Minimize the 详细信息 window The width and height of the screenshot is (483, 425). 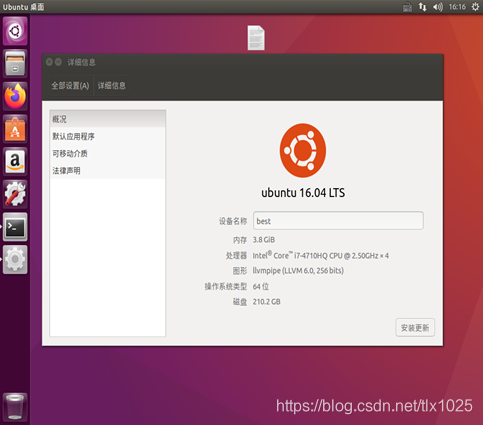pyautogui.click(x=58, y=62)
